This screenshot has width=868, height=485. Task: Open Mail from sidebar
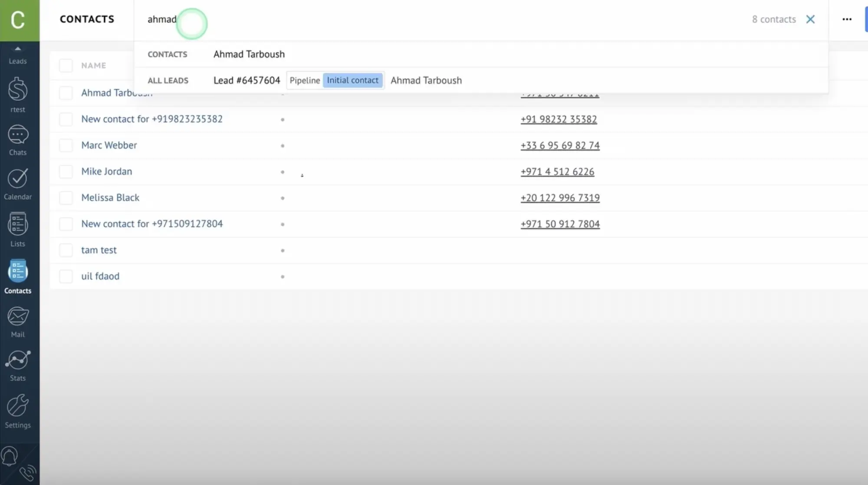point(18,322)
